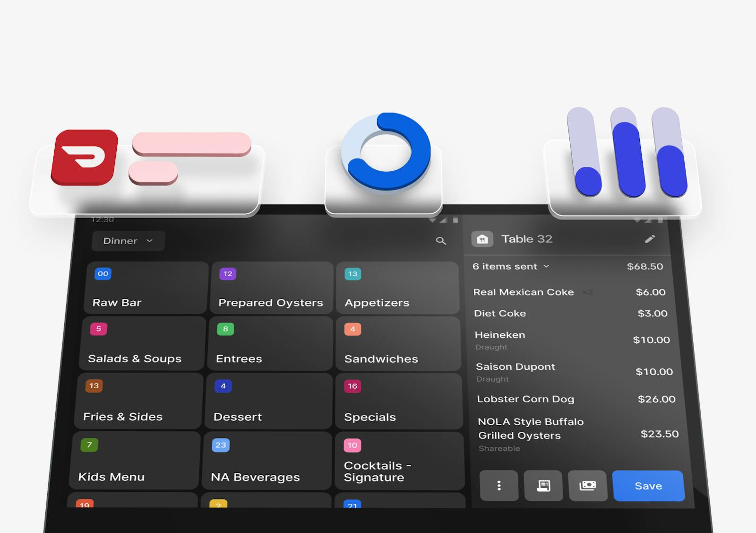Click the restaurant icon beside Table 32
The width and height of the screenshot is (756, 533).
[482, 239]
